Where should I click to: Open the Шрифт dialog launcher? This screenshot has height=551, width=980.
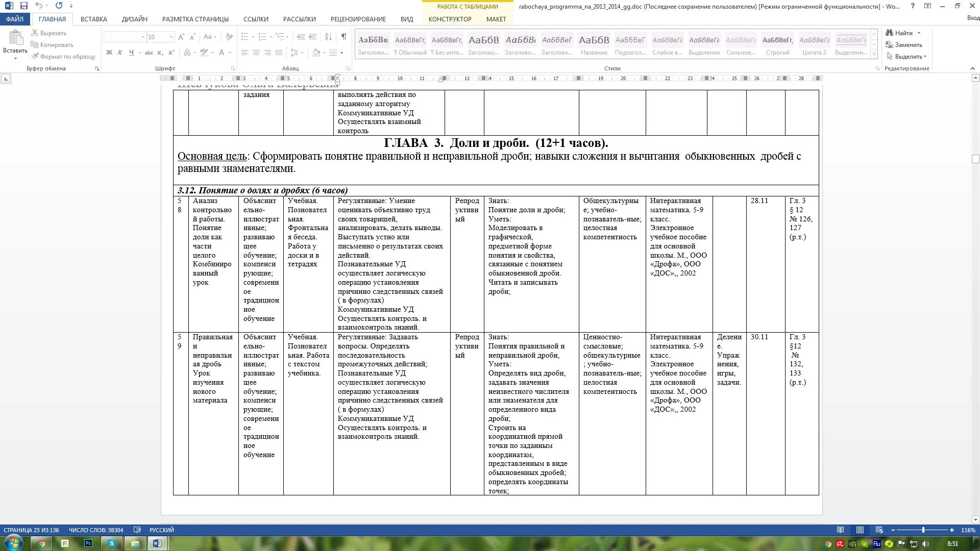(233, 68)
